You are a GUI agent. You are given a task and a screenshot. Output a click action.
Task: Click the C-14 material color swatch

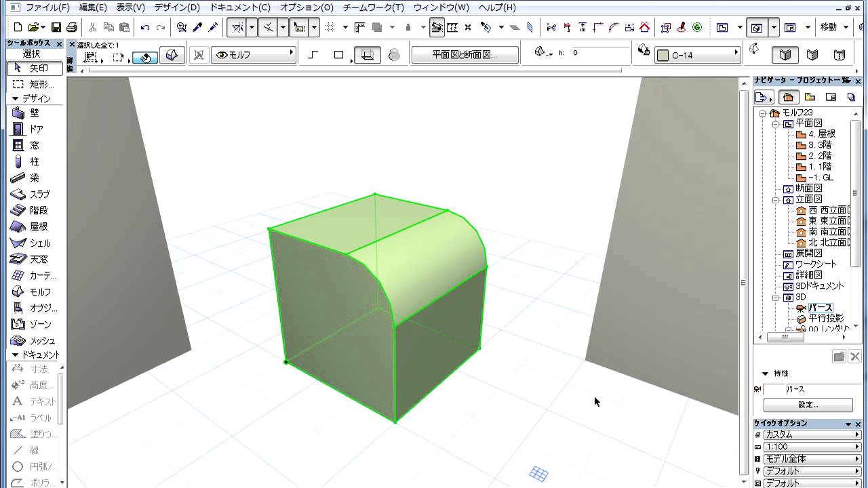(662, 56)
